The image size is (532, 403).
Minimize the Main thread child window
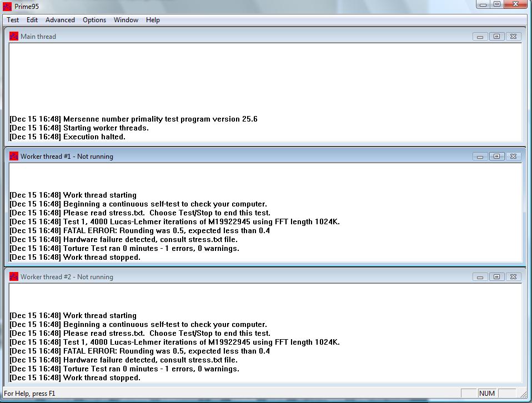(x=480, y=37)
